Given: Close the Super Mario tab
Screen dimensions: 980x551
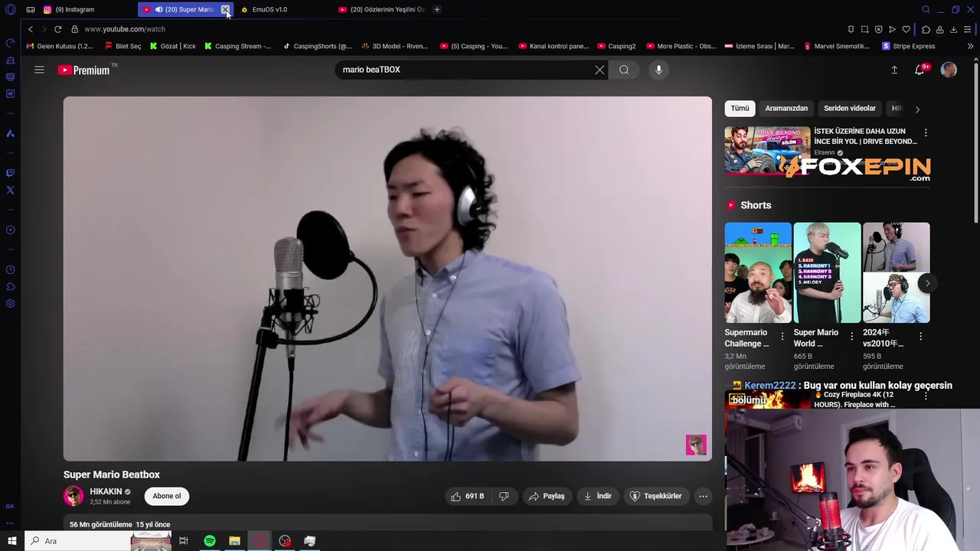Looking at the screenshot, I should pyautogui.click(x=225, y=9).
